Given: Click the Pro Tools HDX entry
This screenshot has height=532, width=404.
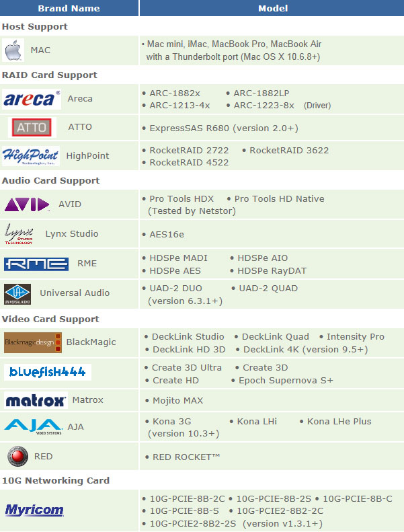Looking at the screenshot, I should coord(181,199).
